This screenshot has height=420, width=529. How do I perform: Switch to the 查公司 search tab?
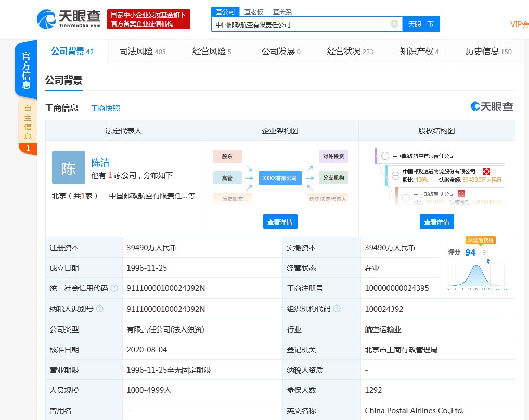(x=225, y=11)
